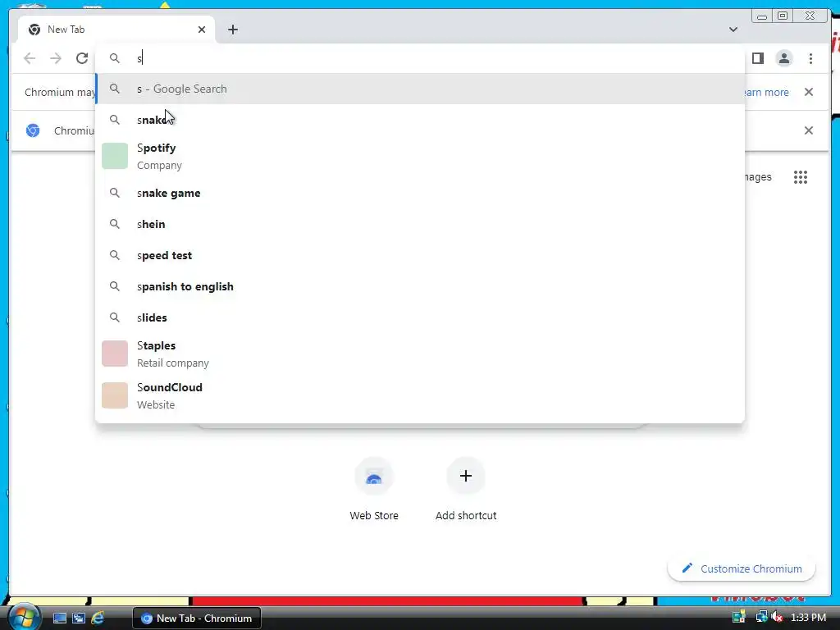Viewport: 840px width, 630px height.
Task: Click the Images link
Action: (757, 177)
